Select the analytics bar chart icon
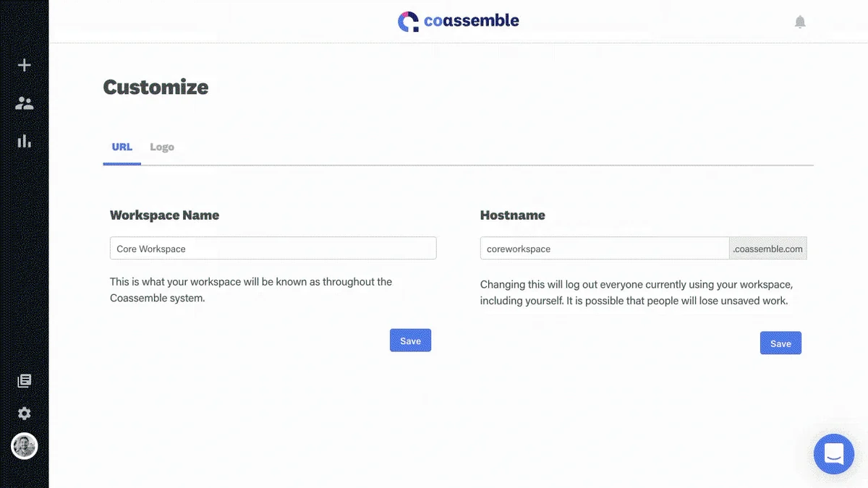The width and height of the screenshot is (868, 488). pyautogui.click(x=24, y=141)
